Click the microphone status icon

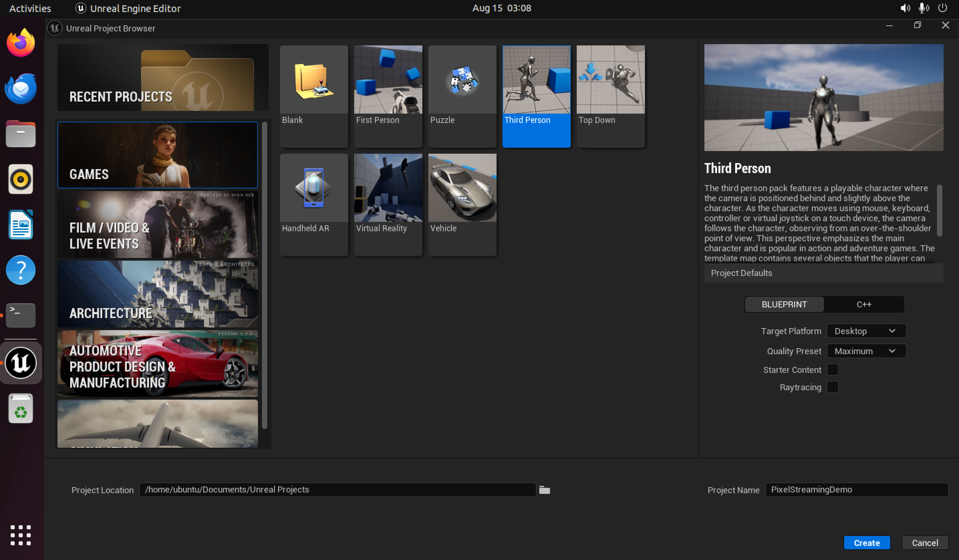click(x=924, y=8)
